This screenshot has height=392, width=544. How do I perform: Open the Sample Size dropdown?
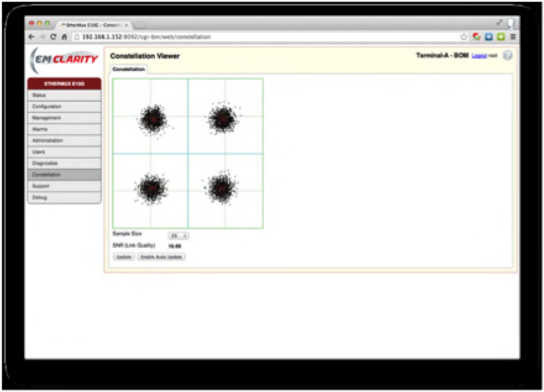tap(178, 236)
